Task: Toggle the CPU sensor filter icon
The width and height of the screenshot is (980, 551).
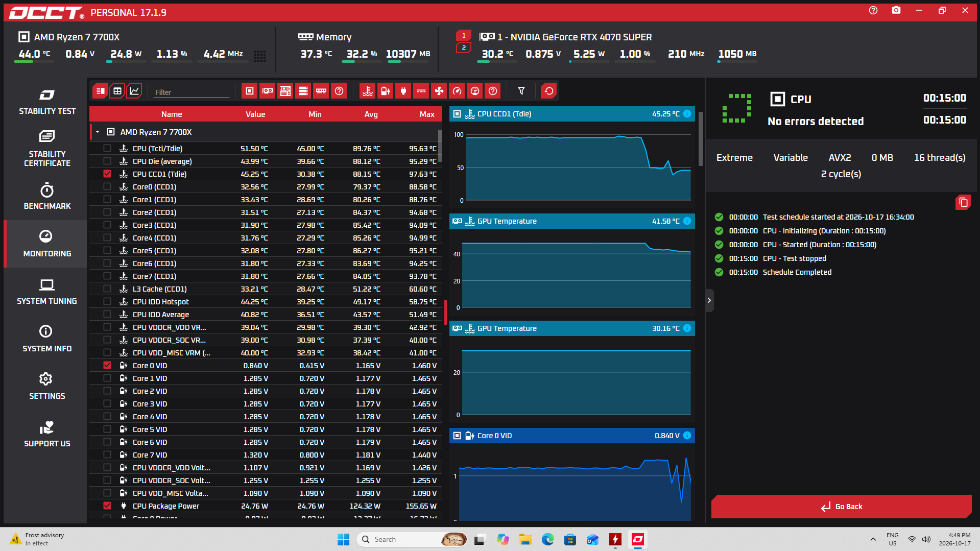Action: pyautogui.click(x=249, y=91)
